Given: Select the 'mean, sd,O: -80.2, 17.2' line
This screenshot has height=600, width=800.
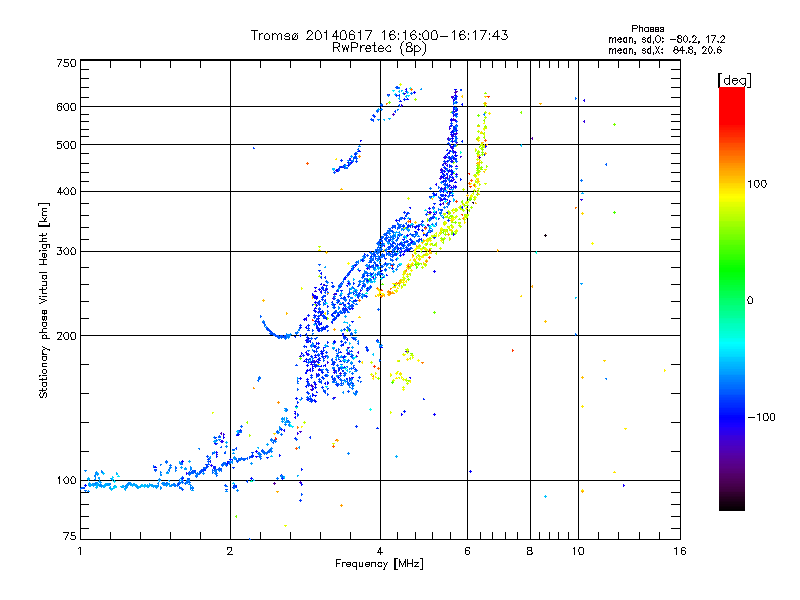Looking at the screenshot, I should [x=666, y=39].
